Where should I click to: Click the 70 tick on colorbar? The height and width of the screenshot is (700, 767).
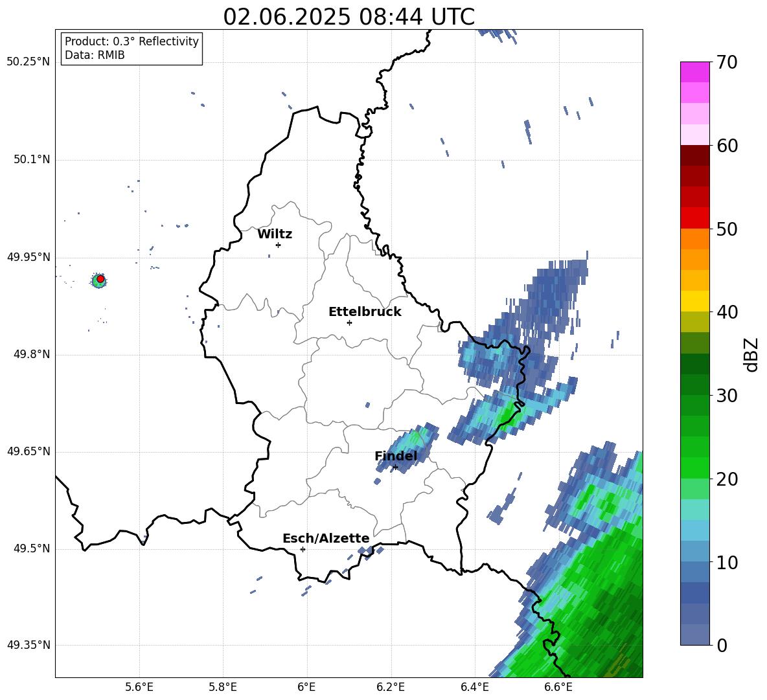[x=727, y=63]
